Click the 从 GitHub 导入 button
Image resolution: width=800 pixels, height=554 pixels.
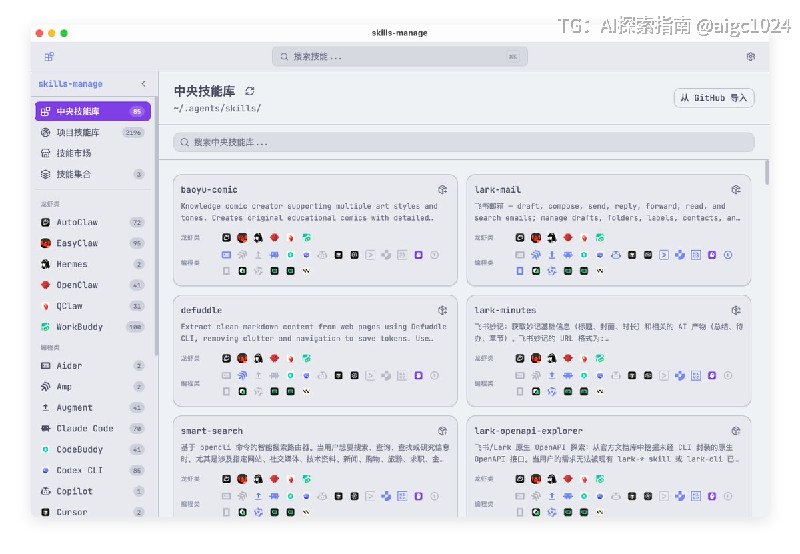tap(714, 98)
